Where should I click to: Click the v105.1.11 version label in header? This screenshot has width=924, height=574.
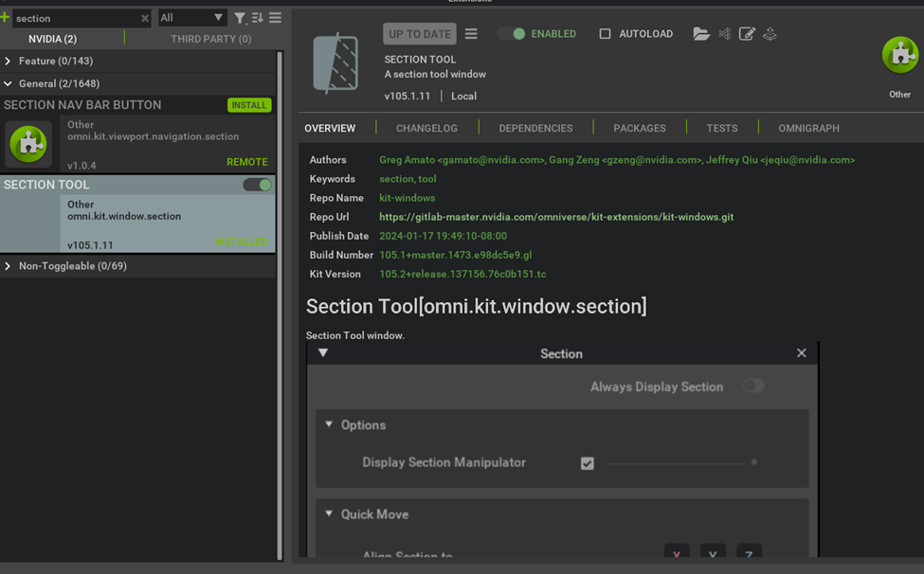[x=408, y=96]
